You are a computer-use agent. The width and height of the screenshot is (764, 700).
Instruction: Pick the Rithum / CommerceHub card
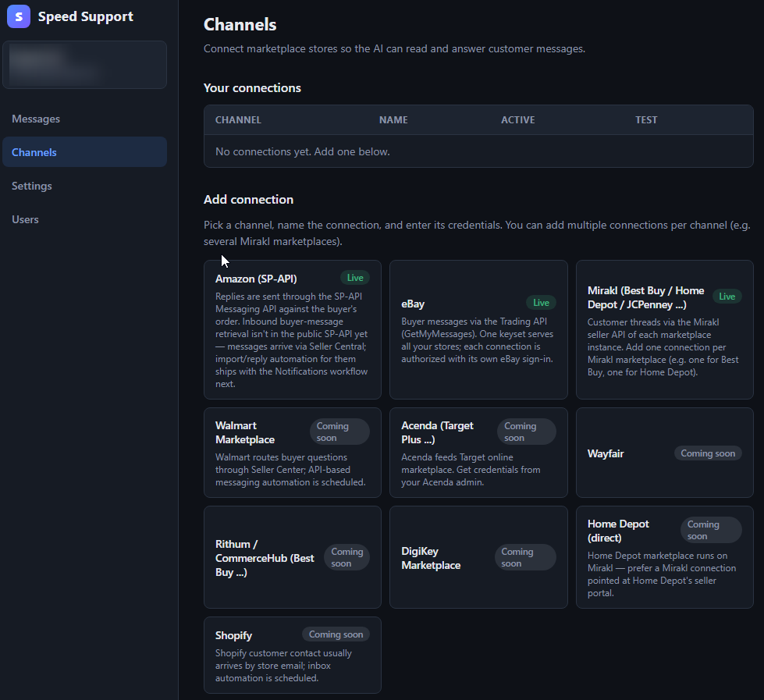tap(293, 557)
